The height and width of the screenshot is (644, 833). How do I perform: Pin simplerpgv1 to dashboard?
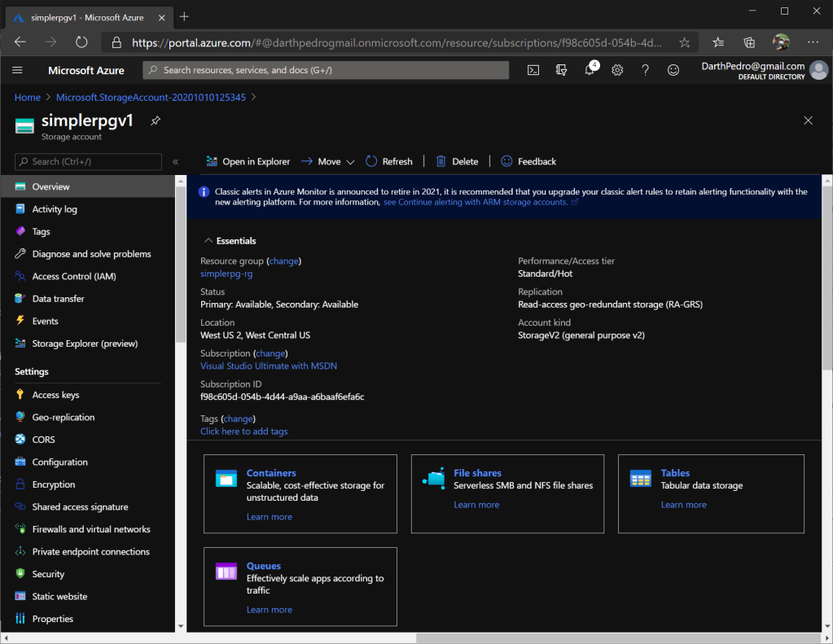click(156, 120)
